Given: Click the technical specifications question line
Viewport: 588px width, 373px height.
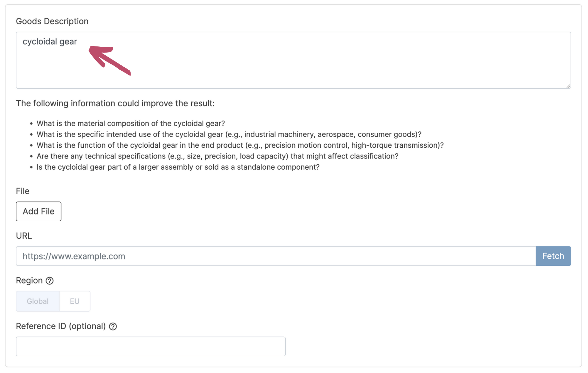Looking at the screenshot, I should [x=217, y=156].
